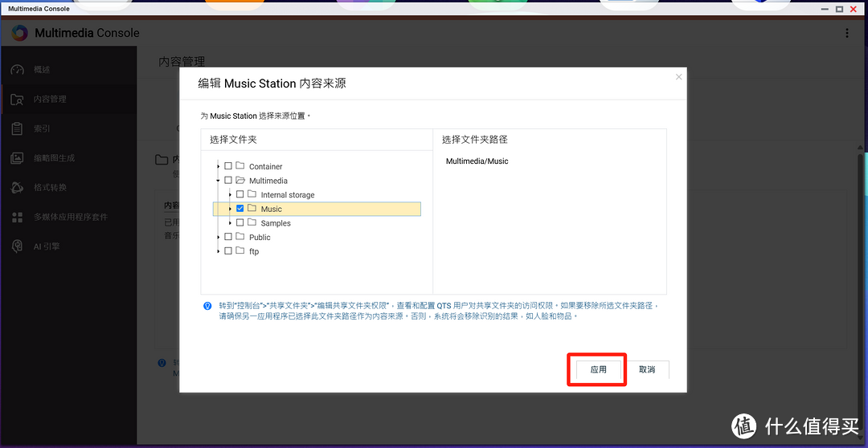Screen dimensions: 868x448
Task: Open the three-dot more options menu
Action: click(x=847, y=33)
